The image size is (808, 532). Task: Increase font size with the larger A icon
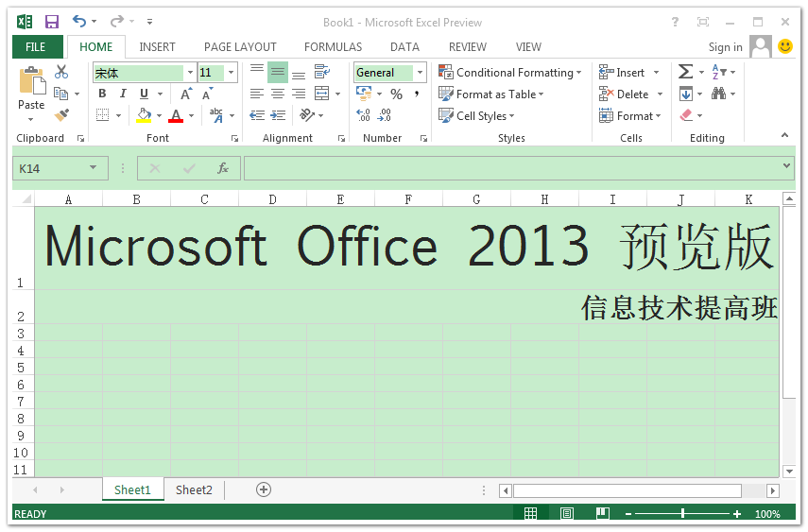(x=186, y=94)
